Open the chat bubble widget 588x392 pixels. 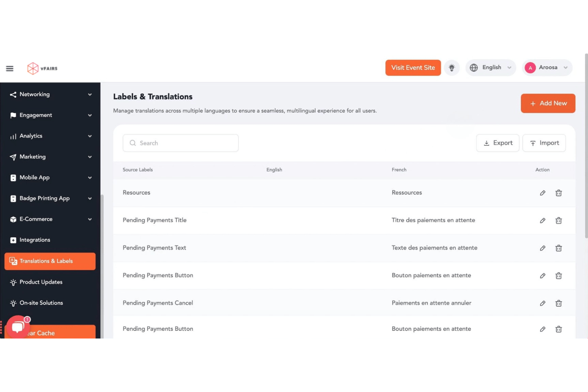[x=17, y=327]
